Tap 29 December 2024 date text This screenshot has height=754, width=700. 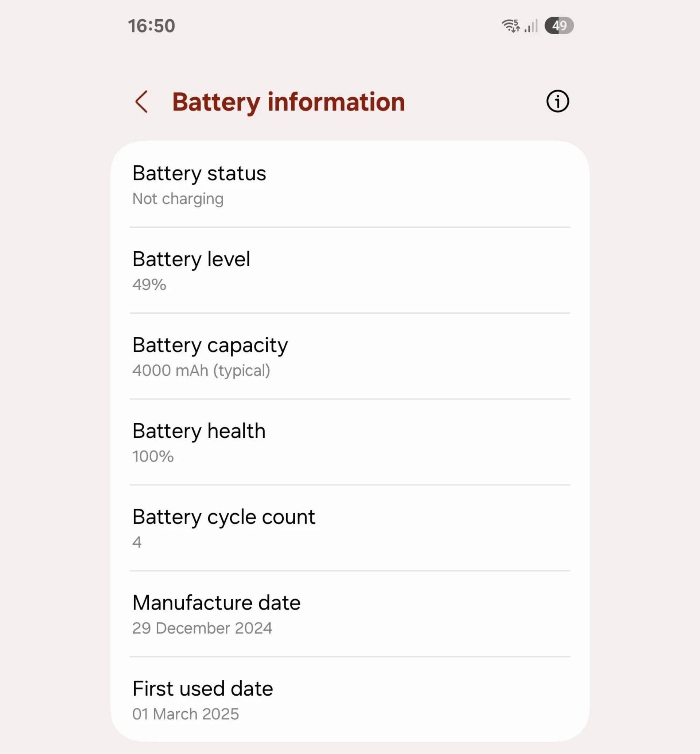pos(202,628)
